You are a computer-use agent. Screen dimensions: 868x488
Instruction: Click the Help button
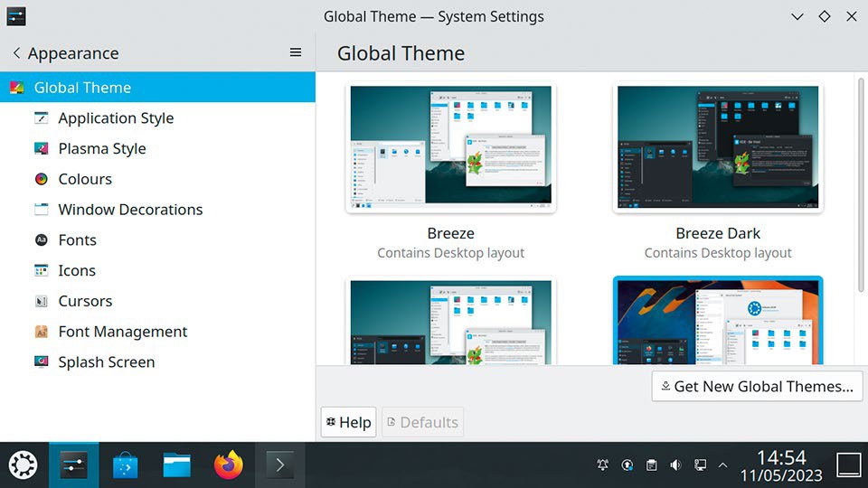click(349, 422)
